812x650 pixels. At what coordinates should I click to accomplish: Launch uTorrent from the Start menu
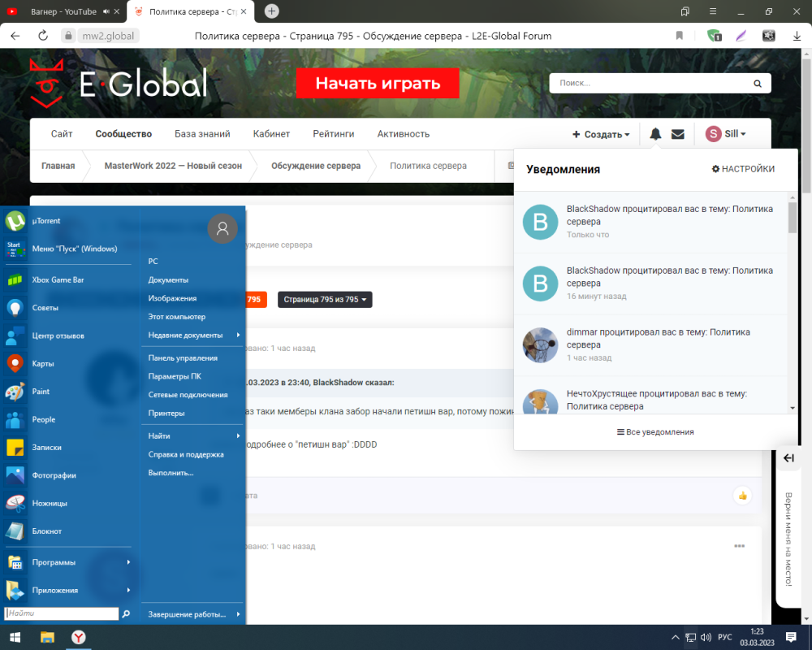coord(45,221)
